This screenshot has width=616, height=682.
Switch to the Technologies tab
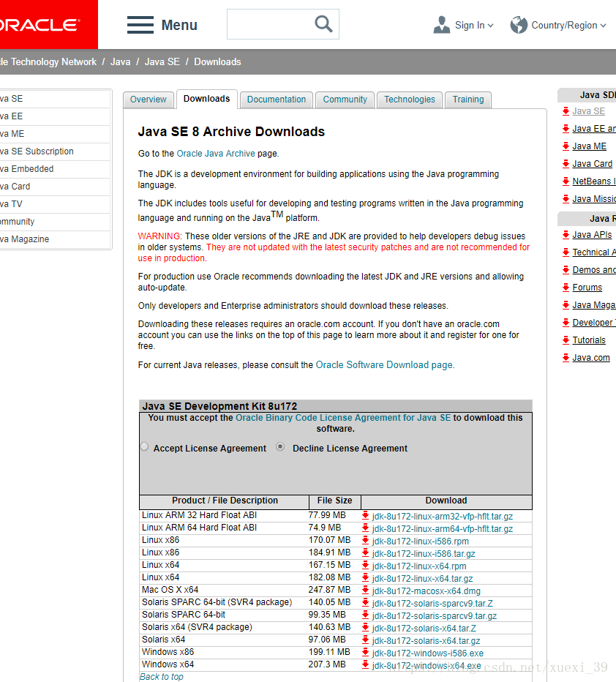click(410, 100)
